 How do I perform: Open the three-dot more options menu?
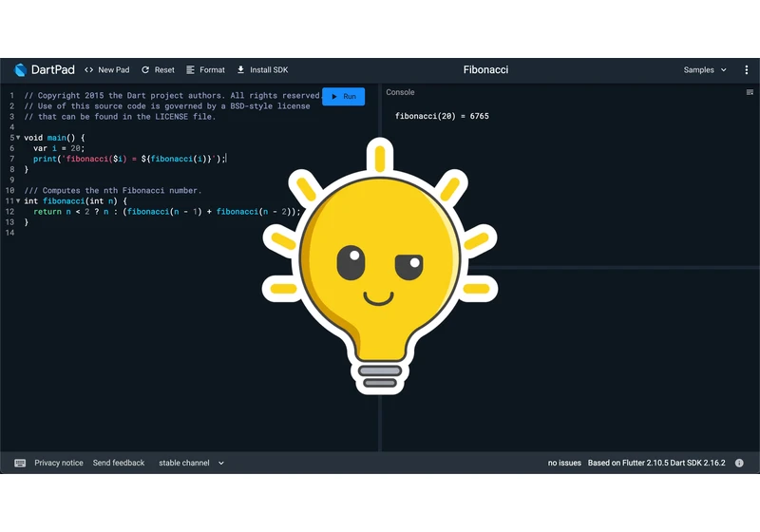coord(746,69)
